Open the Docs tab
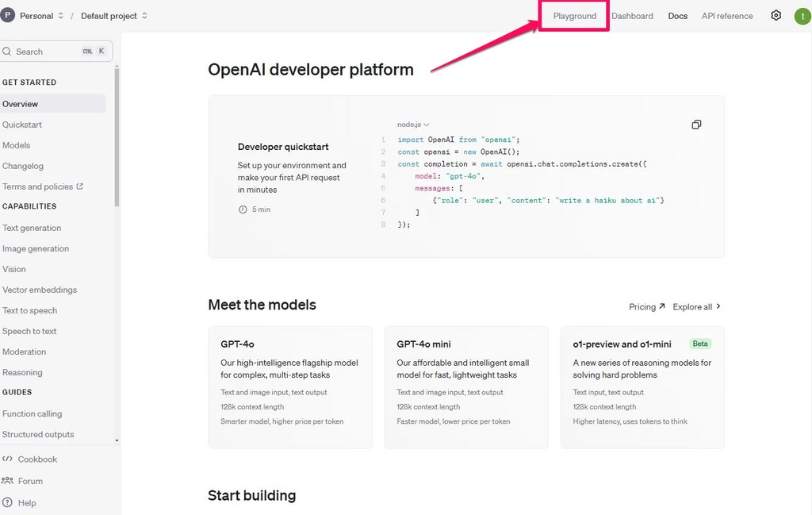Viewport: 812px width, 515px height. click(x=677, y=16)
